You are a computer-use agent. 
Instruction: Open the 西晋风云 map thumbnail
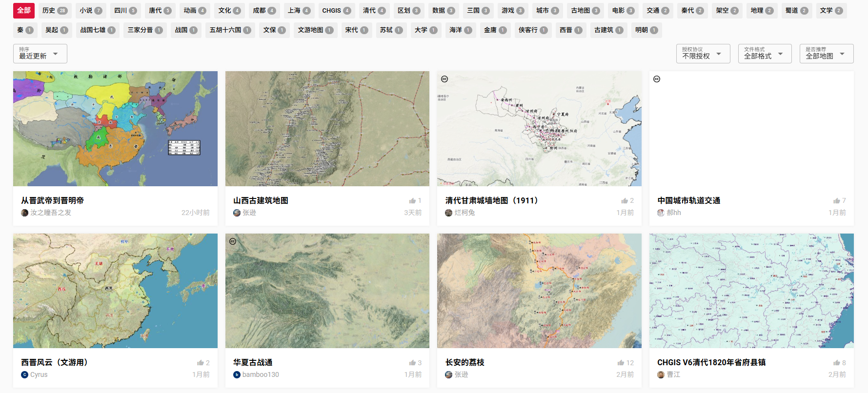(115, 291)
